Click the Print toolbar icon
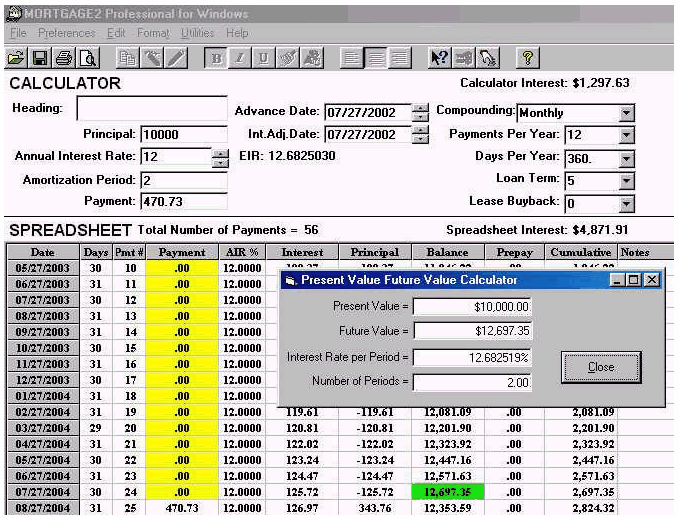The image size is (679, 518). 64,58
